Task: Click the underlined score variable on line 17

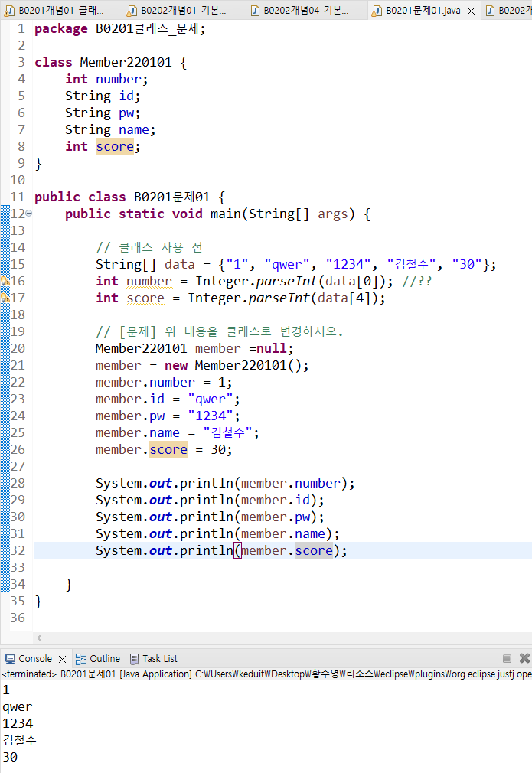Action: [145, 298]
